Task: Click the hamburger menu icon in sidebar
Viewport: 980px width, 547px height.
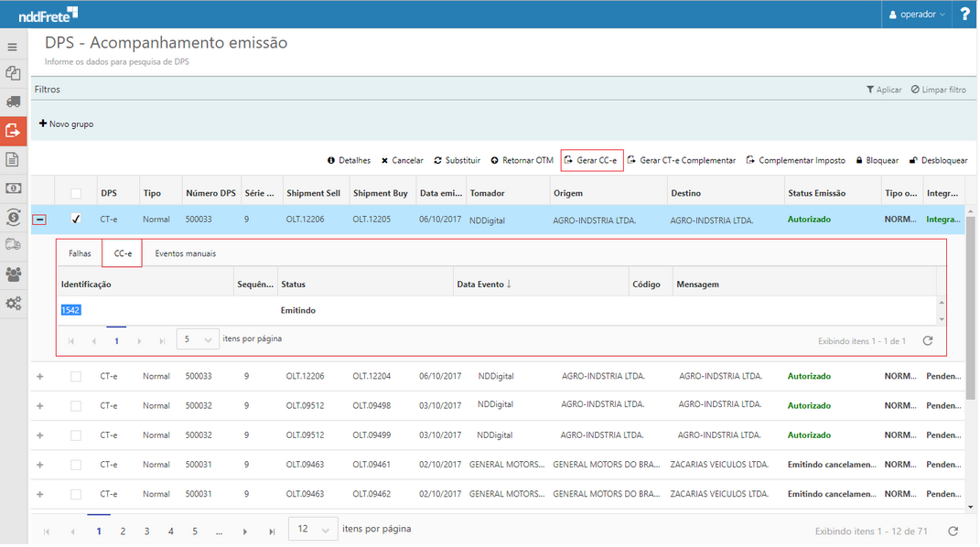Action: [13, 47]
